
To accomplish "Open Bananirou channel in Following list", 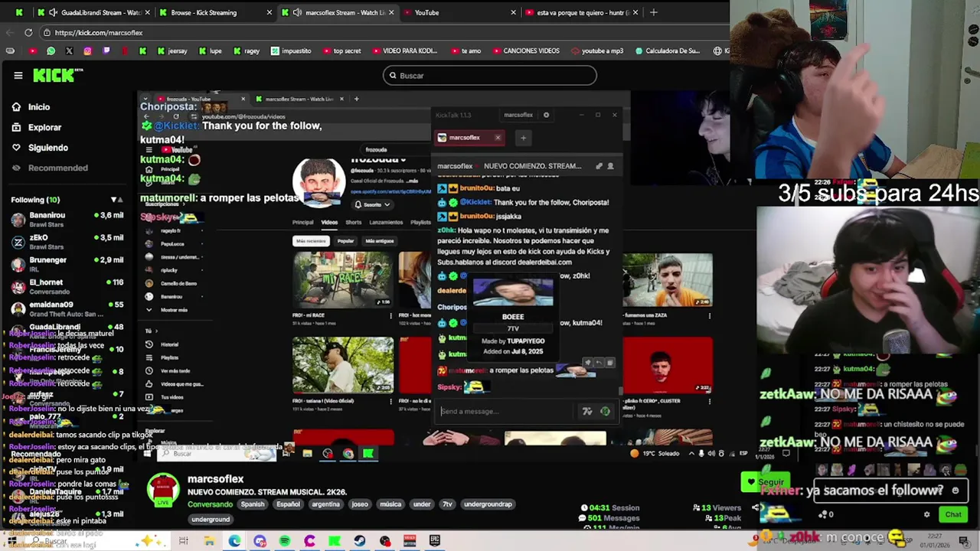I will click(x=67, y=220).
